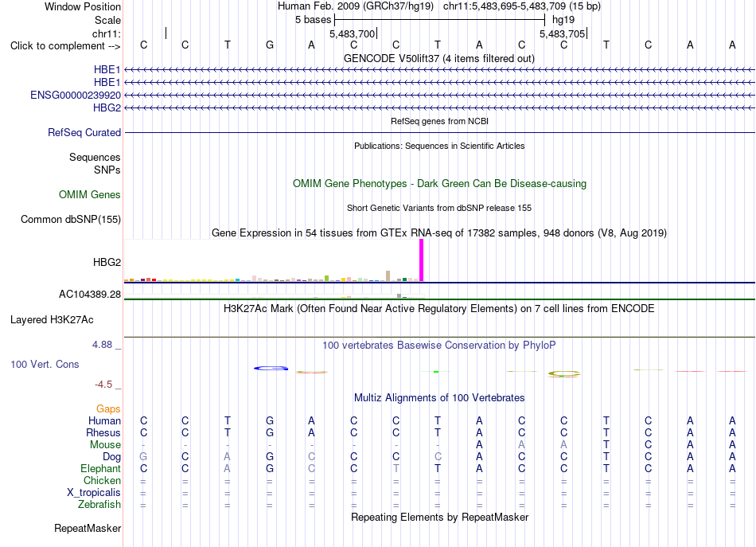Click the chr11:5,483,695-5,483,709 position text
The width and height of the screenshot is (756, 547).
point(522,6)
